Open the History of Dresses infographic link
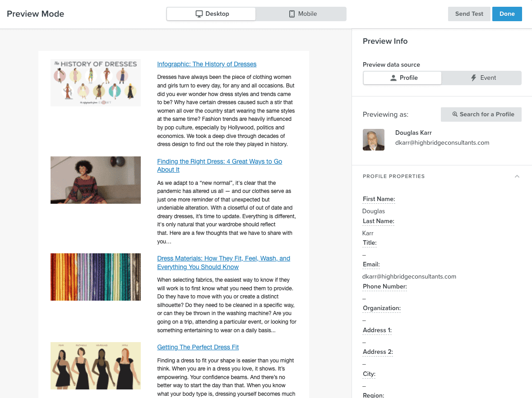Screen dimensions: 532x398 [207, 64]
